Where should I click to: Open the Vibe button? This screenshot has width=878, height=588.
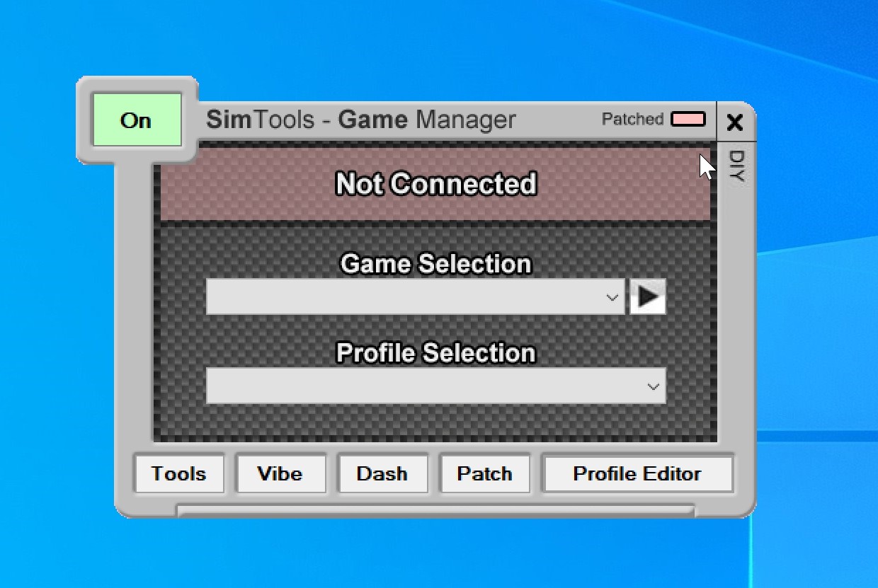click(x=280, y=473)
